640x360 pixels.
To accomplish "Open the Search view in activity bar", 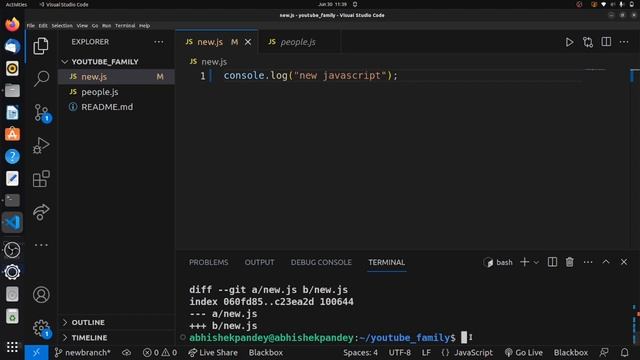I will pyautogui.click(x=41, y=78).
